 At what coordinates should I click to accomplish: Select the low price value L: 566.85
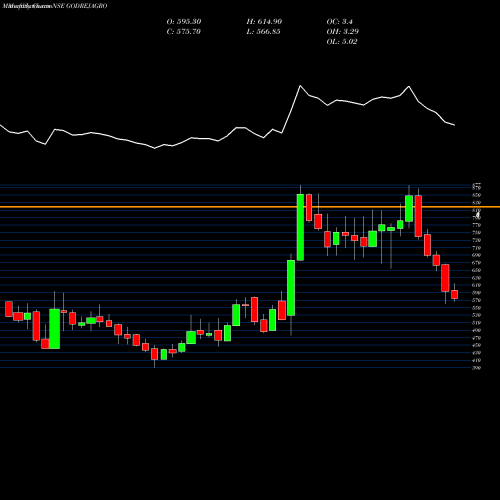[x=263, y=32]
